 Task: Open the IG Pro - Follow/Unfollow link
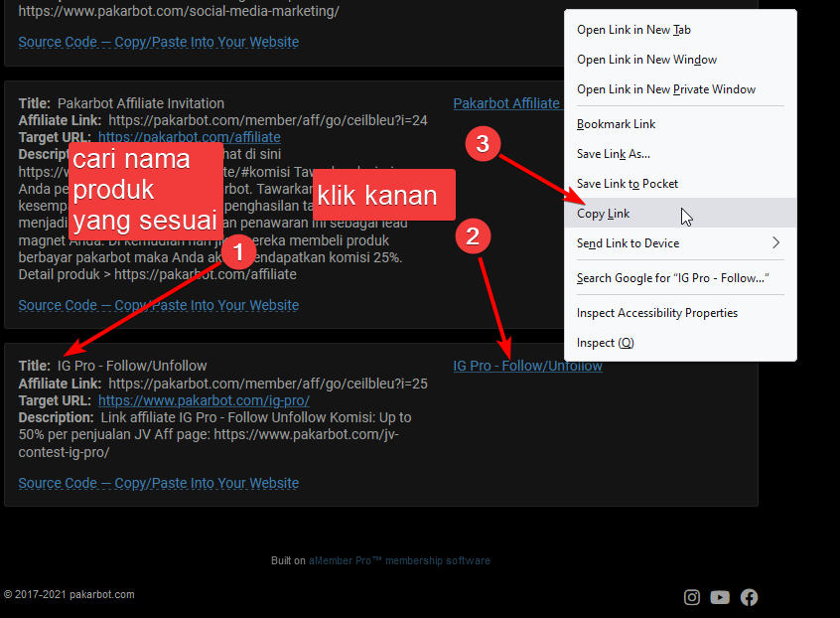[x=527, y=366]
